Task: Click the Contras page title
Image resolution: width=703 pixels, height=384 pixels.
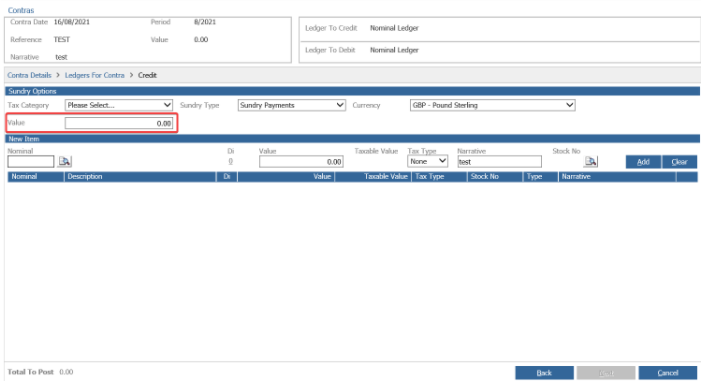Action: (x=21, y=10)
